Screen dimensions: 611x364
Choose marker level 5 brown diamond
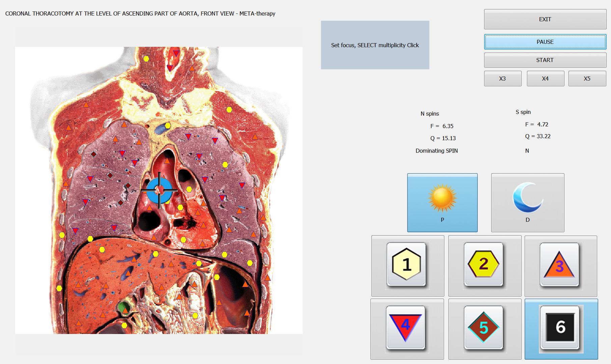coord(485,329)
